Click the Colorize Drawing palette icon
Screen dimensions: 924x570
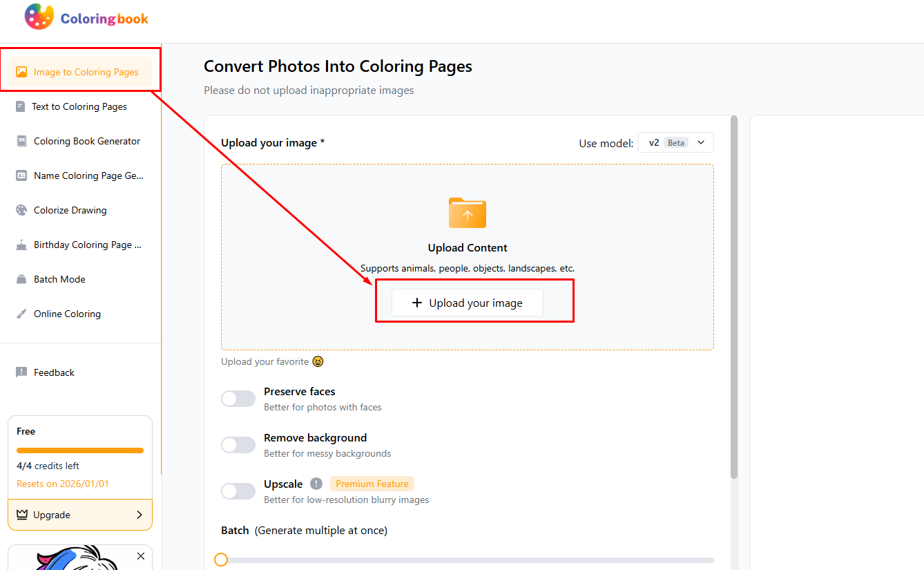click(21, 210)
